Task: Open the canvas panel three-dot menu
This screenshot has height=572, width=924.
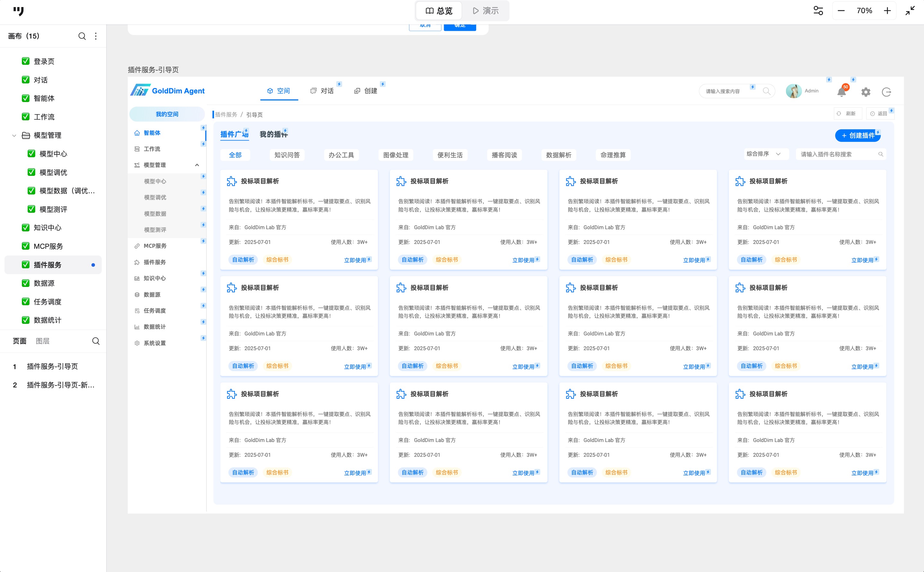Action: [x=96, y=36]
